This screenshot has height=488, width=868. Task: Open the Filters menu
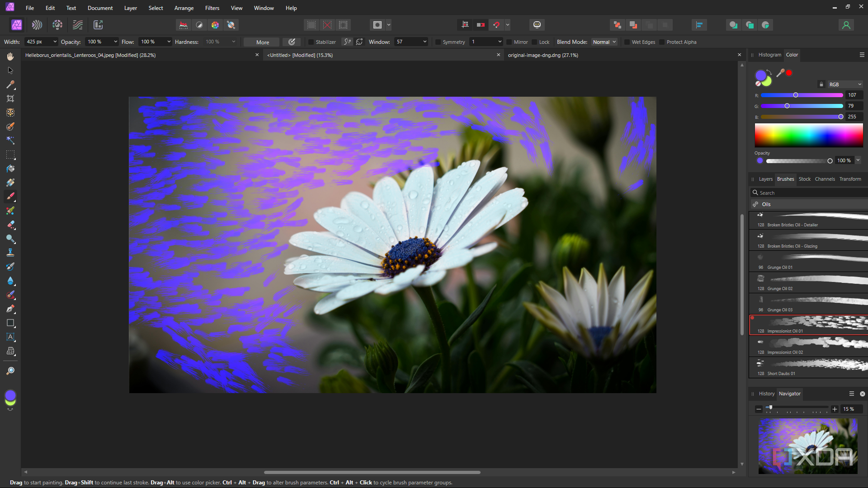click(x=212, y=8)
